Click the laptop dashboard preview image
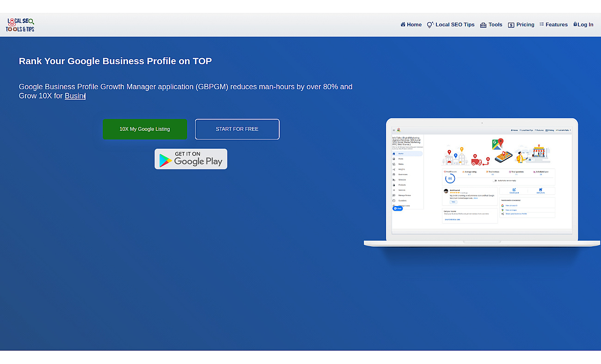This screenshot has width=601, height=364. 482,182
